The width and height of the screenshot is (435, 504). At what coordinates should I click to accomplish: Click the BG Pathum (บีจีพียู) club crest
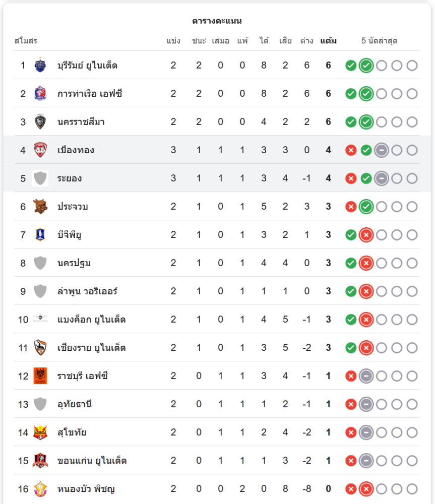(40, 234)
